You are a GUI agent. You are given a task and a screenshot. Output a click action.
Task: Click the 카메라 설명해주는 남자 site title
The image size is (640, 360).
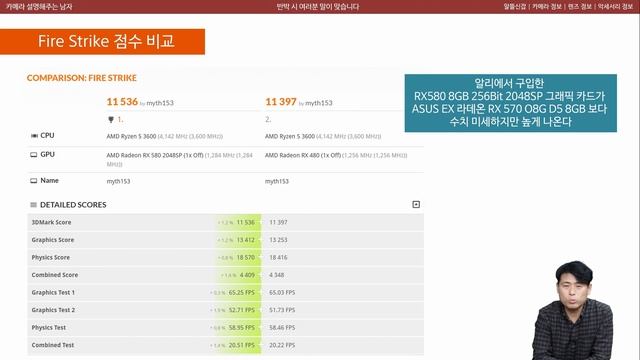[39, 7]
